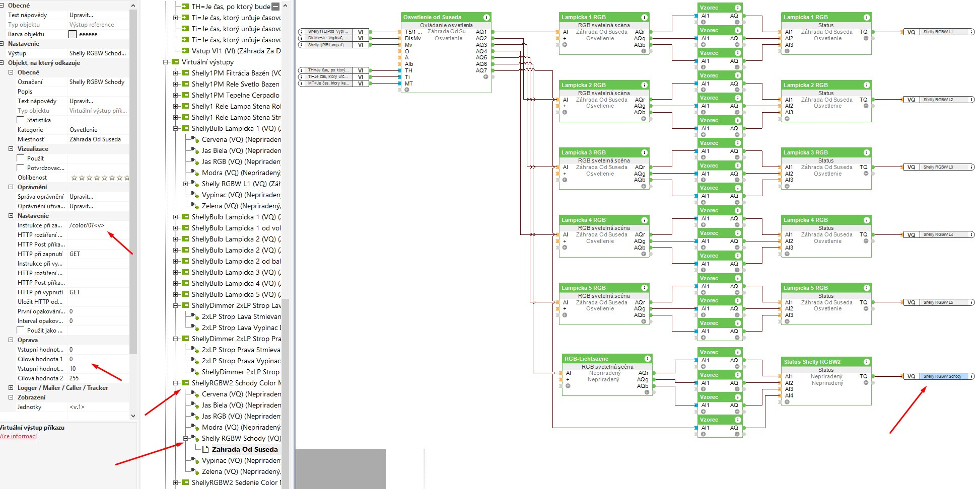Select the 2xLP Strop Lava Stmievanie item
The image size is (980, 489).
pyautogui.click(x=241, y=316)
